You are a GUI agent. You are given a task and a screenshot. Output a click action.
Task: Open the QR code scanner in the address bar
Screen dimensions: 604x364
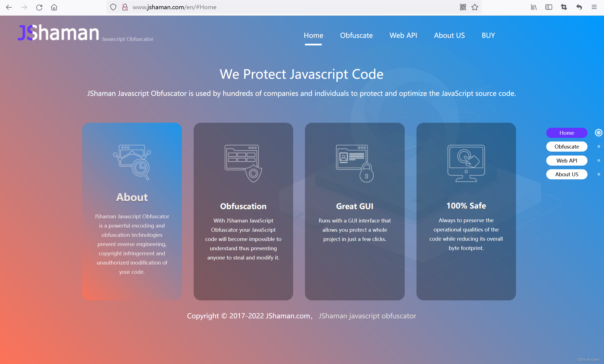coord(463,7)
